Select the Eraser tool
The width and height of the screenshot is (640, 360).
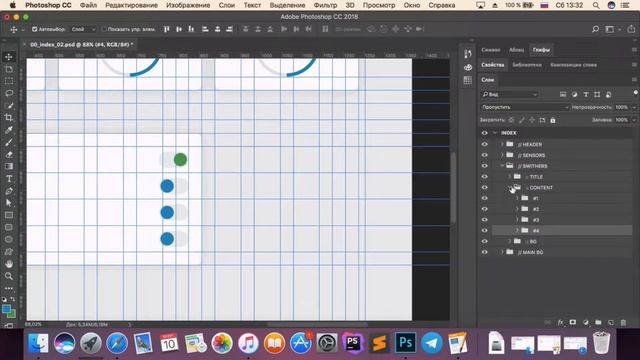pyautogui.click(x=9, y=154)
